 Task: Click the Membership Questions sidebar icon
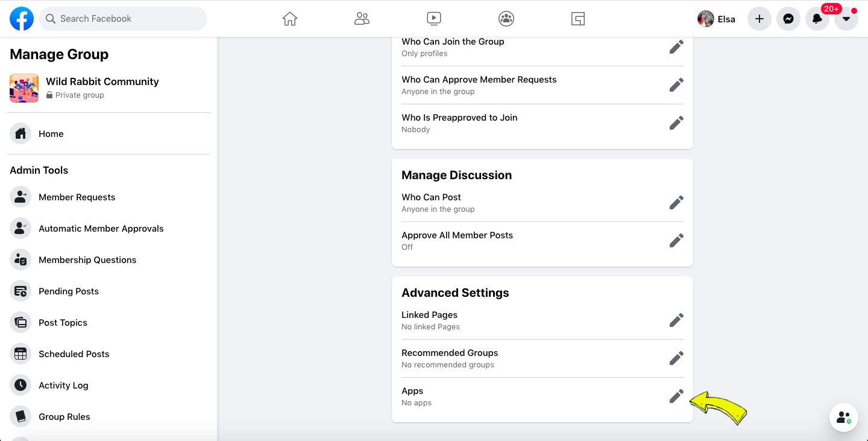[20, 260]
